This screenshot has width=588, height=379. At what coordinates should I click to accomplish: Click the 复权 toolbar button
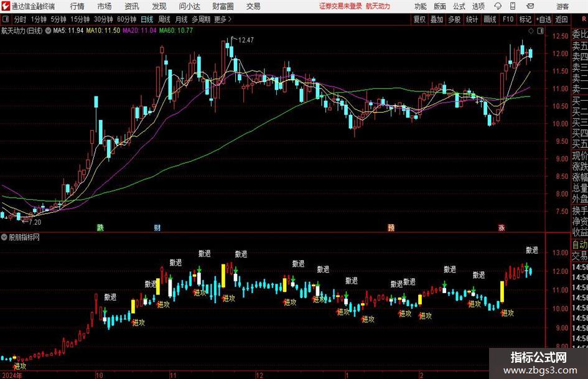point(419,19)
